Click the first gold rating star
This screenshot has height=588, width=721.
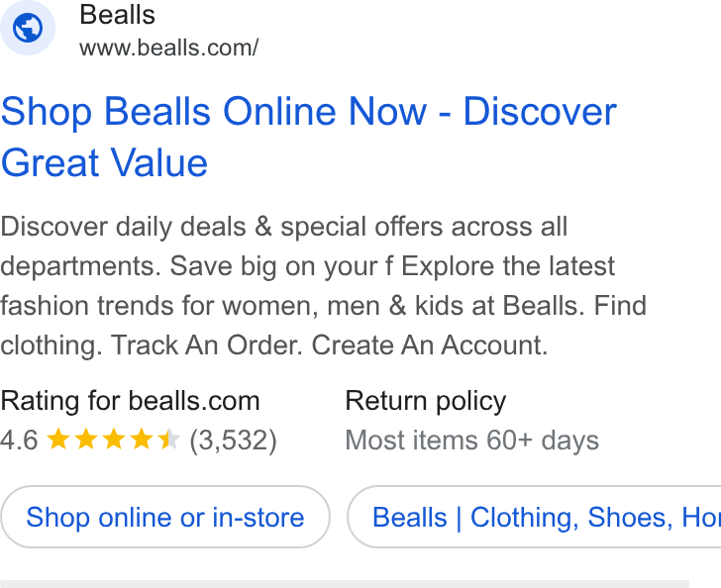(x=58, y=440)
